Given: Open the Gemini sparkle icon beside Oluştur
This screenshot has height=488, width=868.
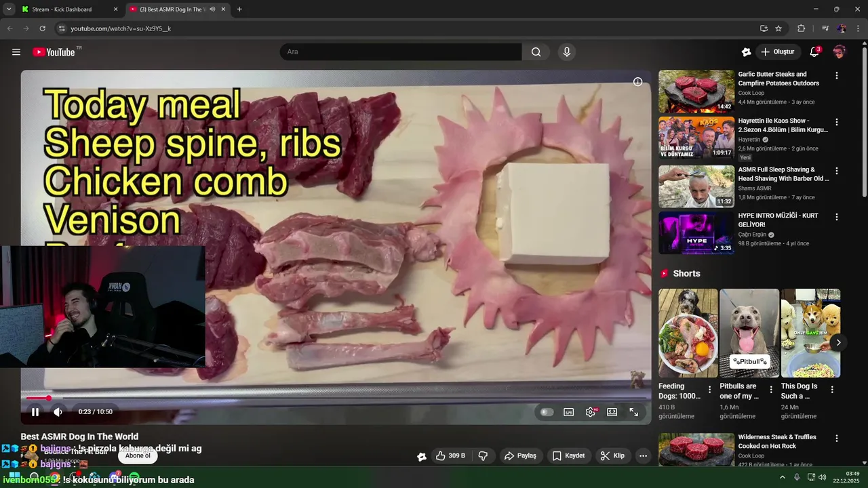Looking at the screenshot, I should pos(746,52).
